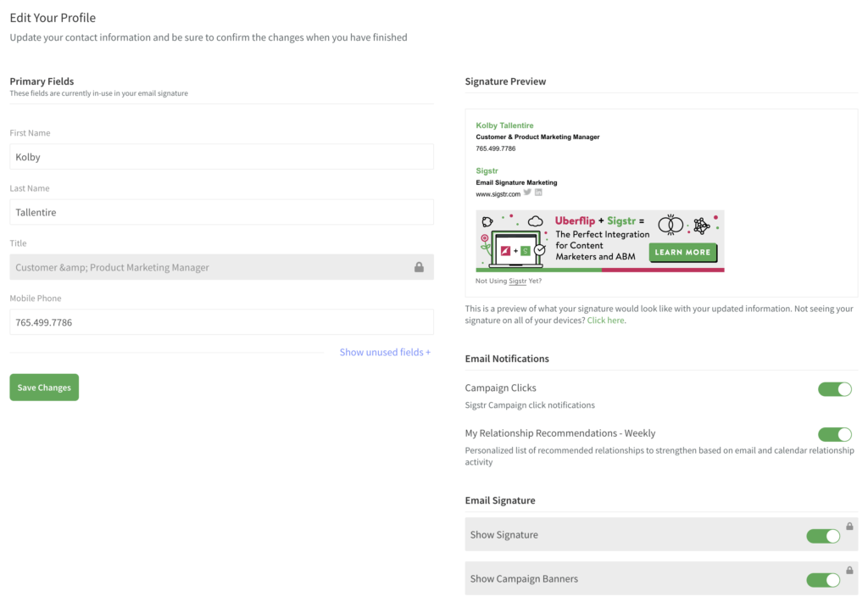Click the 'Edit Your Profile' heading

[x=53, y=18]
